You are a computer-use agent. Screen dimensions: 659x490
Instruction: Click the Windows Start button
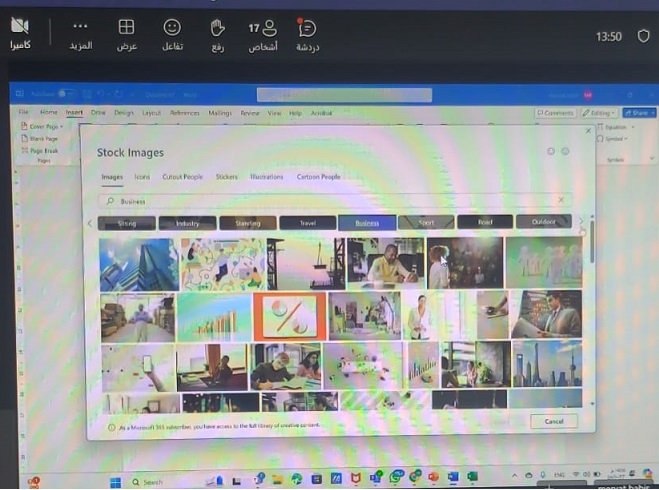click(x=115, y=481)
